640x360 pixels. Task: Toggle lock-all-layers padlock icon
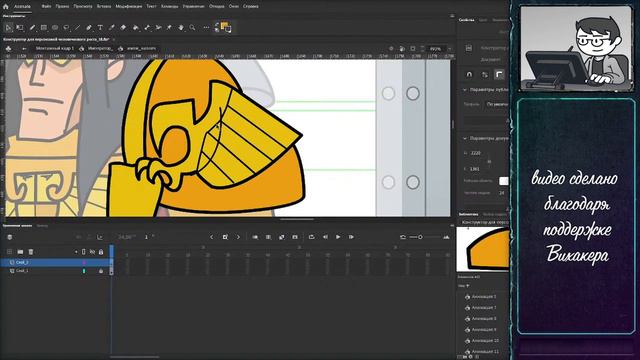point(101,252)
